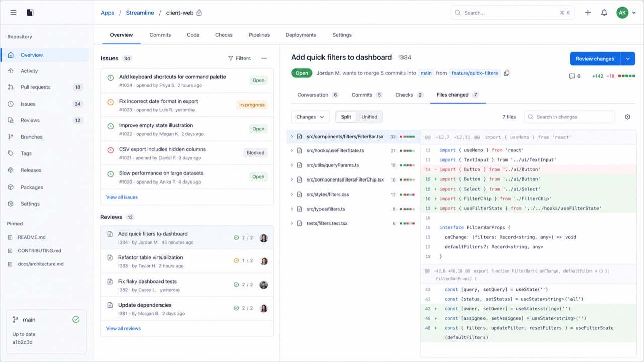644x362 pixels.
Task: Follow the View all reviews link
Action: (x=123, y=329)
